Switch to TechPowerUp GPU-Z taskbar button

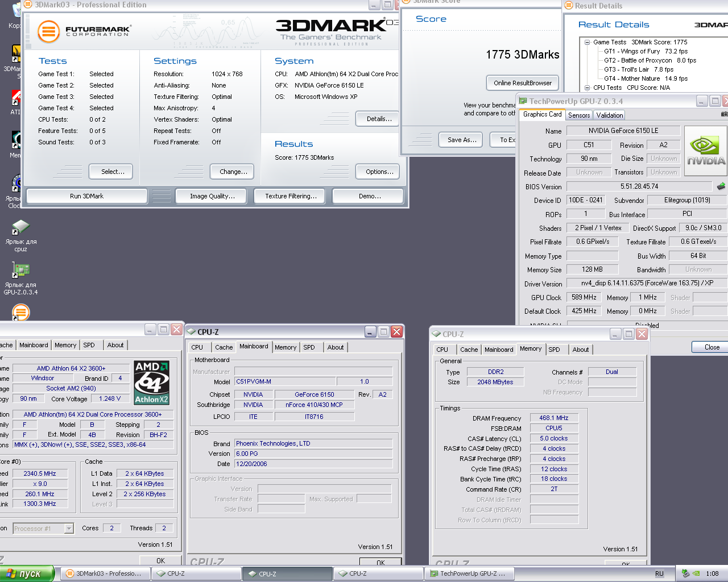click(469, 573)
